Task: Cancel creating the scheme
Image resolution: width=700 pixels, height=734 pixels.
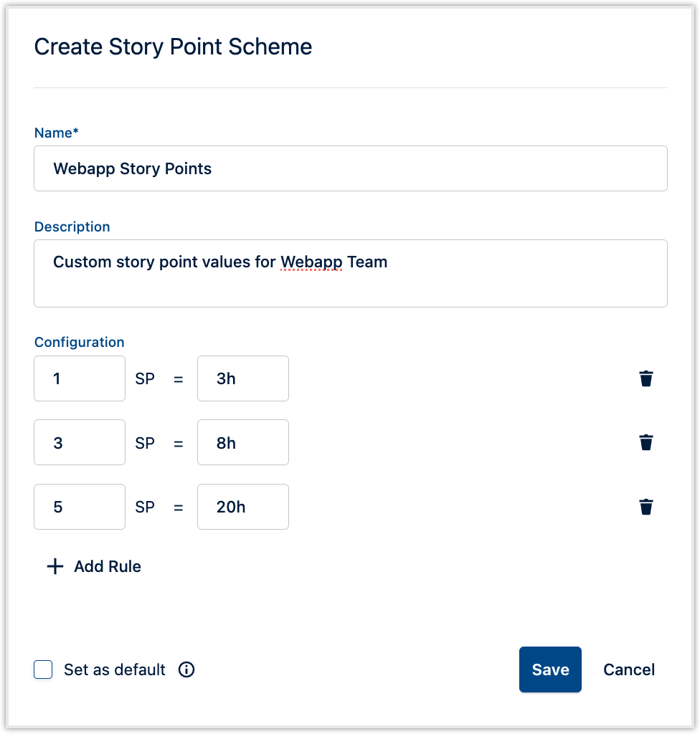Action: tap(629, 669)
